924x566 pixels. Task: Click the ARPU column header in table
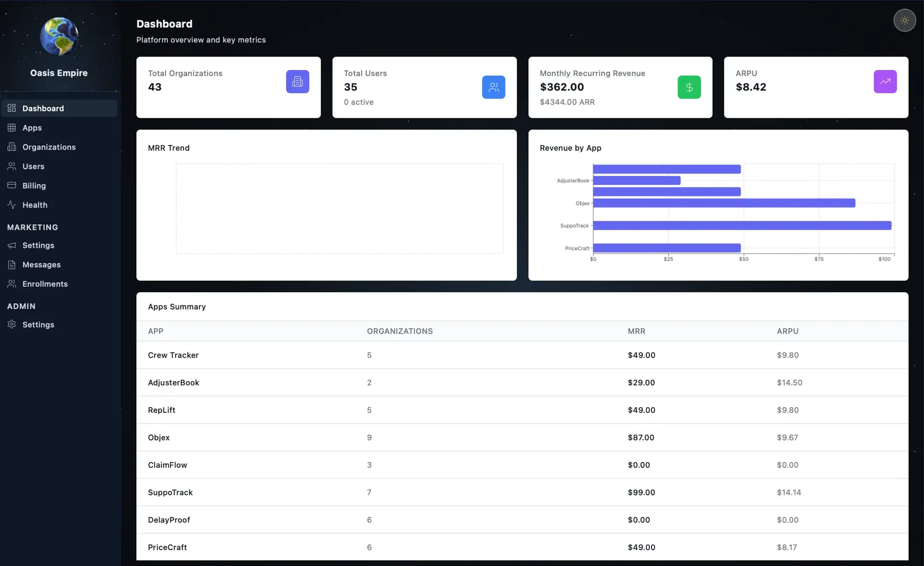coord(787,331)
